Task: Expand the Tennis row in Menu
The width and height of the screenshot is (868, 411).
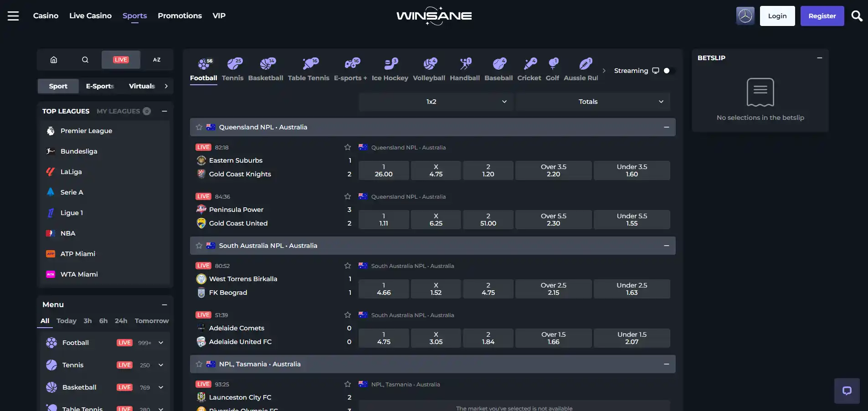Action: [161, 365]
